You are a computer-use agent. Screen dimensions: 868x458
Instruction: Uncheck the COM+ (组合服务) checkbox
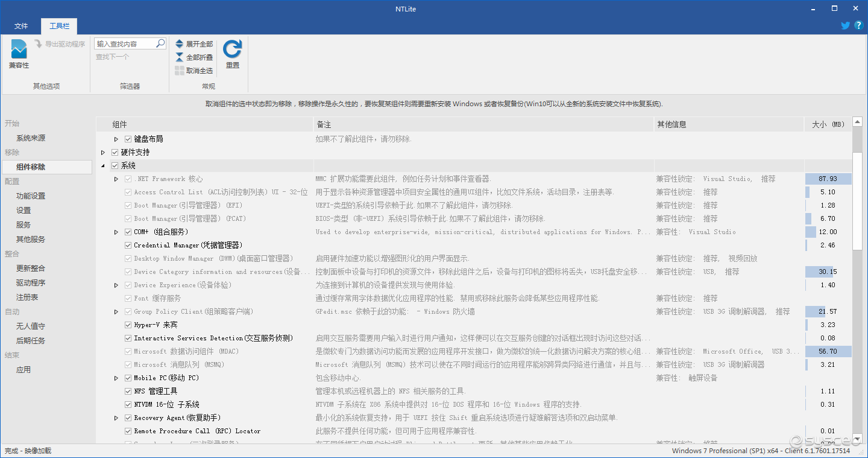pyautogui.click(x=128, y=232)
